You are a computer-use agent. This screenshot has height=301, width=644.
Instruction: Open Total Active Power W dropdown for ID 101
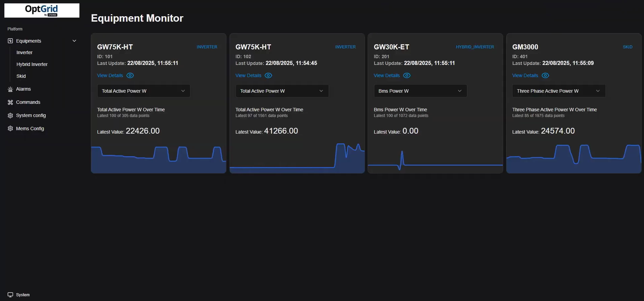click(144, 91)
